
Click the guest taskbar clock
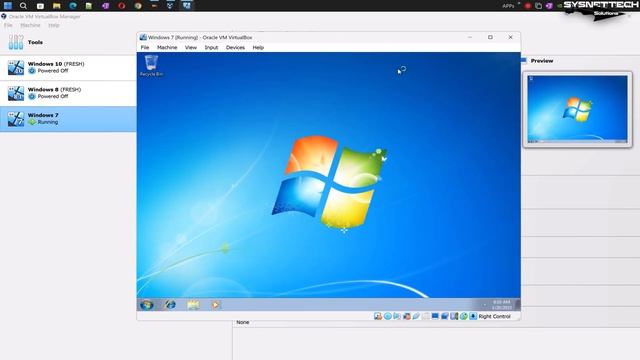click(x=502, y=304)
